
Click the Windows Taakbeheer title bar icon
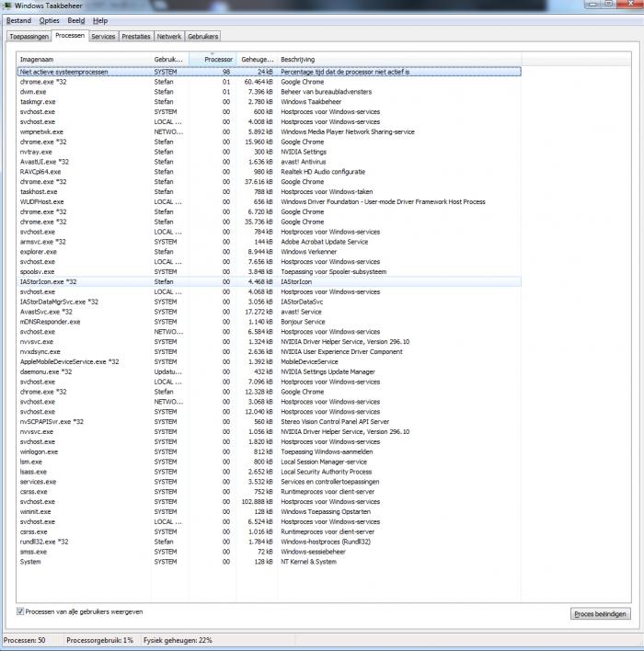7,6
